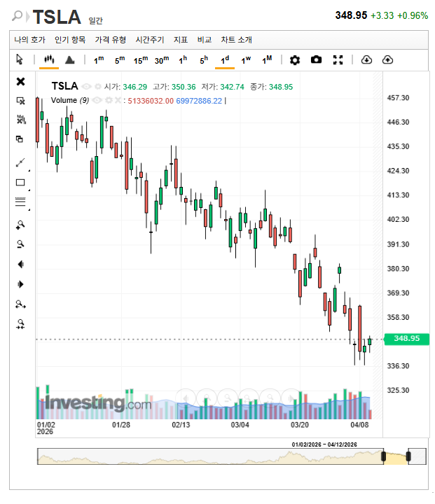
Task: Click the remove-selected-drawing tool icon
Action: point(20,101)
